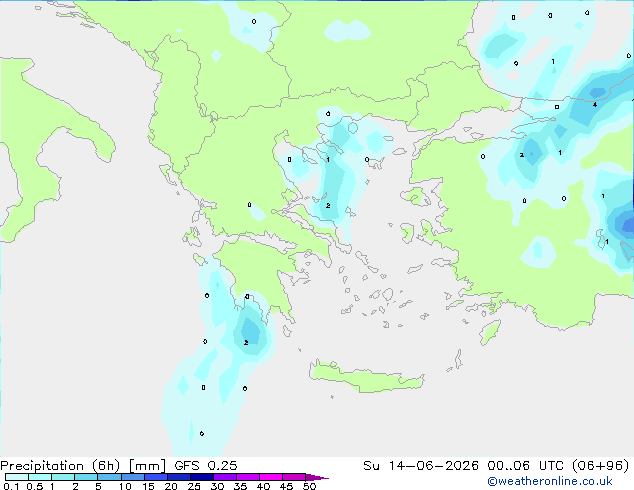Image resolution: width=634 pixels, height=490 pixels.
Task: Click the arrow-shaped swatch above 50
Action: coord(317,477)
